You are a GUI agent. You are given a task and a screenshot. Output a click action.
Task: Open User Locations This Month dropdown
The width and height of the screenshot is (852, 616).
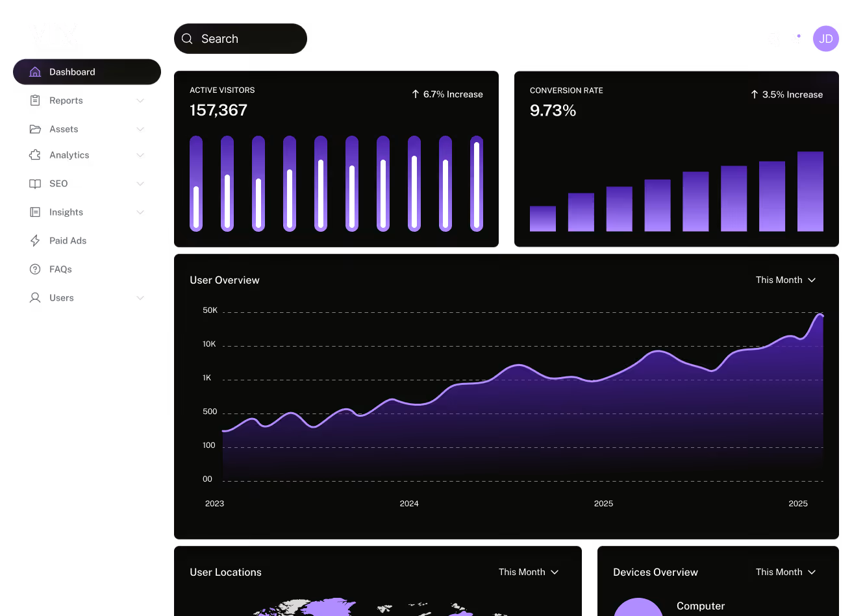click(529, 572)
